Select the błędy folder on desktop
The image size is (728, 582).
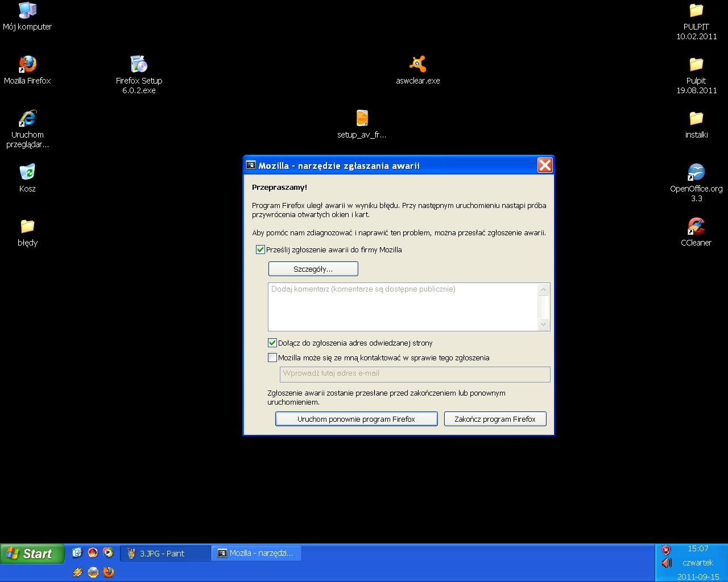[x=27, y=232]
